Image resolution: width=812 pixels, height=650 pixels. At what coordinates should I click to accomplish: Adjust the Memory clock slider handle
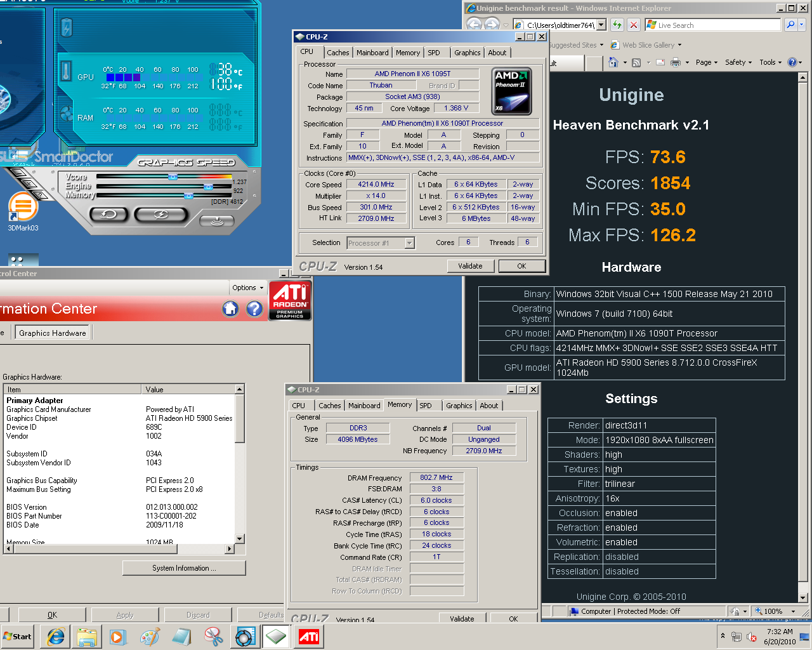point(188,196)
